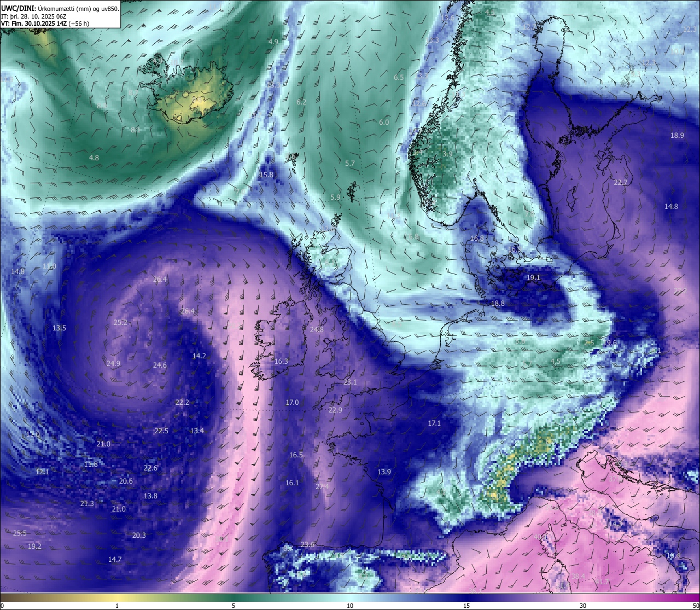700x610 pixels.
Task: Click the value 13.9 over France
Action: tap(384, 472)
